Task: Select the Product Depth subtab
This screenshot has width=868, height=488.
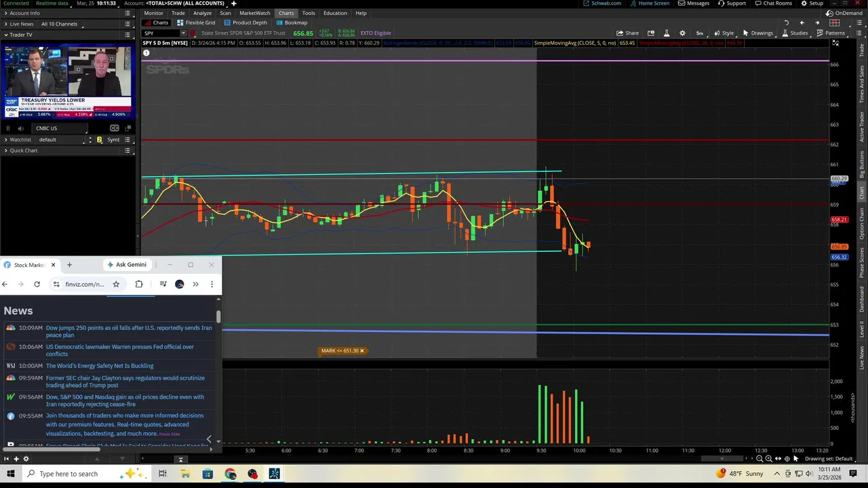Action: [x=245, y=22]
